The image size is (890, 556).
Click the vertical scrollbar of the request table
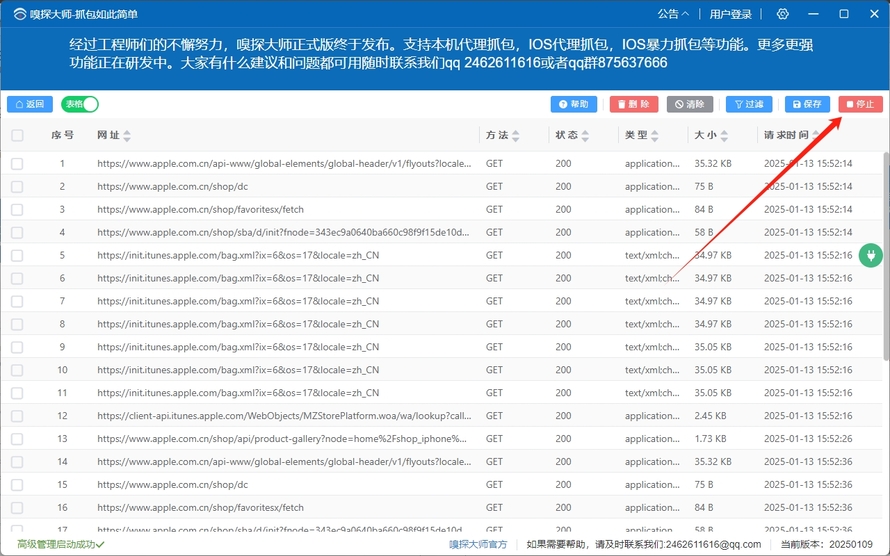point(885,300)
